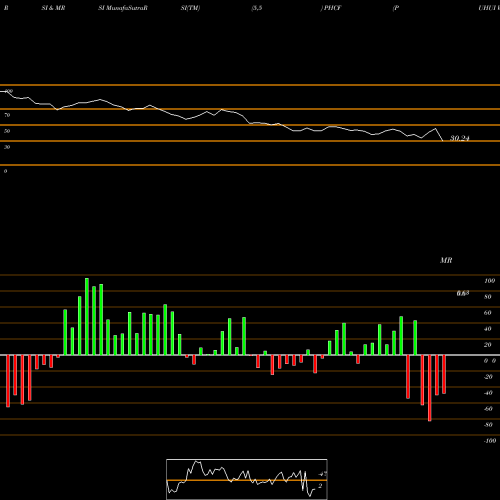Click the MR axis label 80

488,297
